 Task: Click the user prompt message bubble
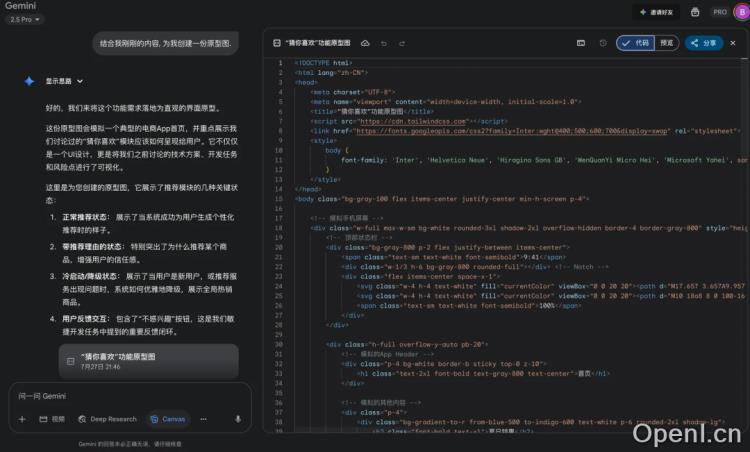click(165, 44)
